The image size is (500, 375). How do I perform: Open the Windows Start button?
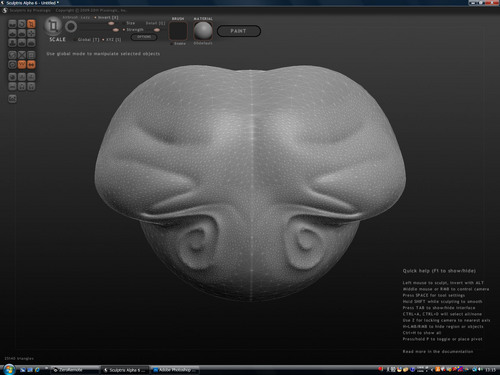pyautogui.click(x=9, y=369)
